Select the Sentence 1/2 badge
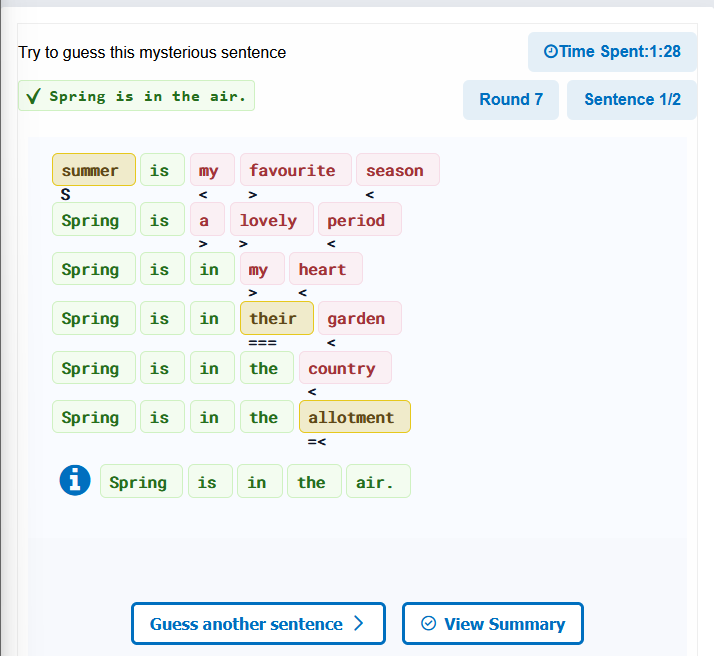This screenshot has height=656, width=714. [x=632, y=100]
